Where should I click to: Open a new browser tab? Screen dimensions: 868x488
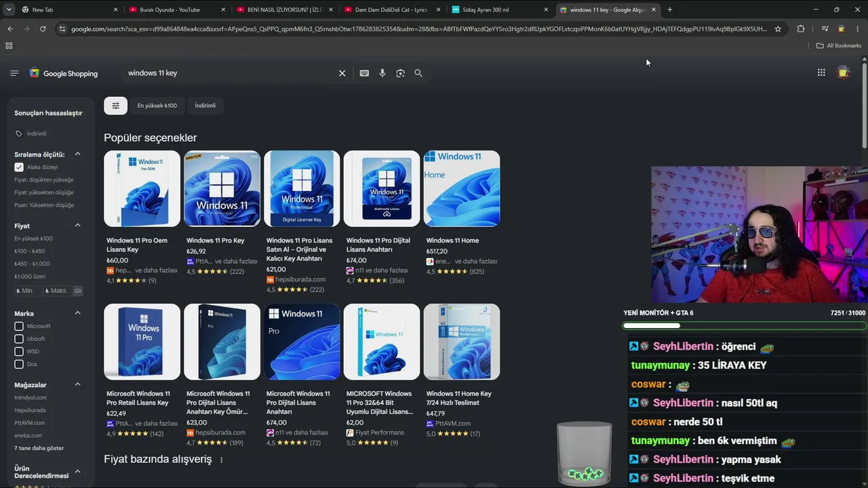point(669,9)
